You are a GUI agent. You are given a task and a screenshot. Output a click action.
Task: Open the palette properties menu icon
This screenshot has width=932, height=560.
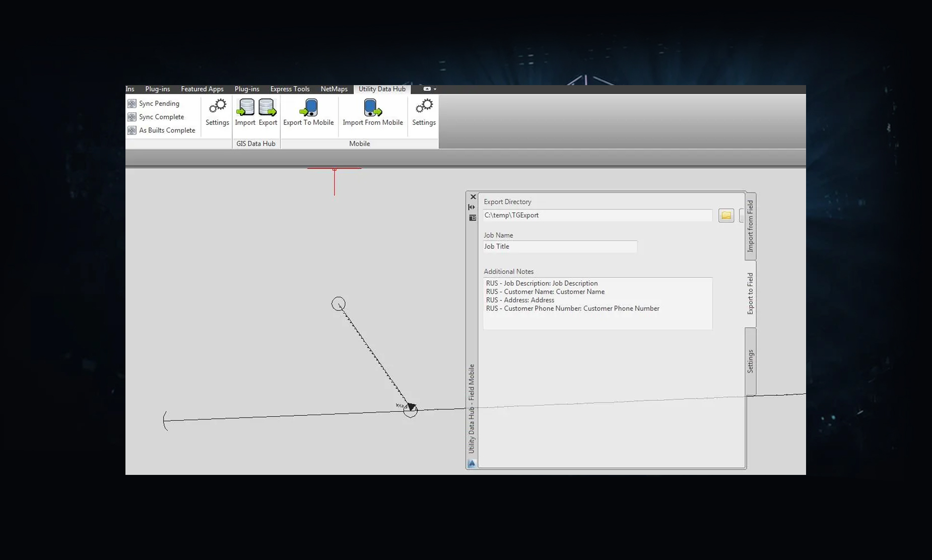[x=473, y=218]
